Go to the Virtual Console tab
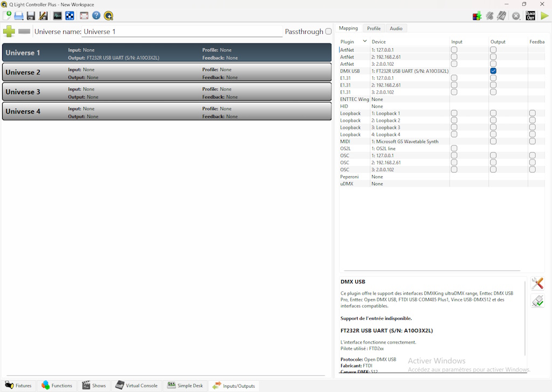This screenshot has height=392, width=552. tap(136, 386)
